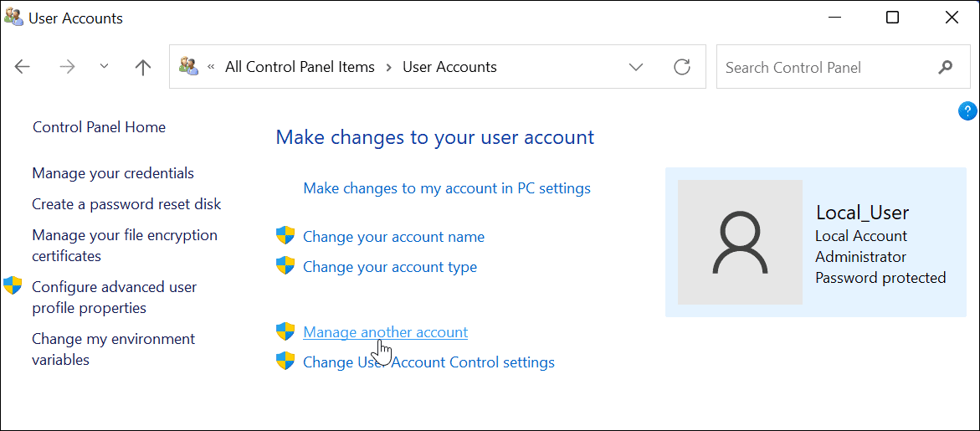
Task: Click the Forward navigation arrow
Action: click(66, 67)
